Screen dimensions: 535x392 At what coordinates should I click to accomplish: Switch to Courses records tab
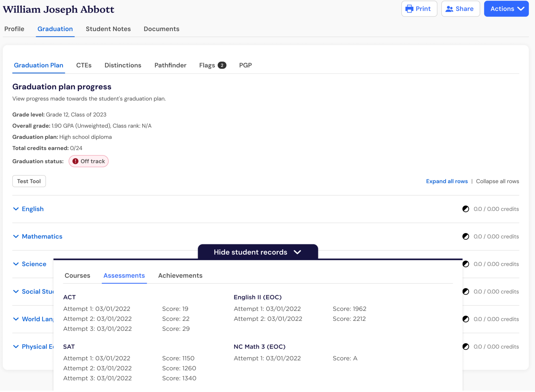pos(77,276)
